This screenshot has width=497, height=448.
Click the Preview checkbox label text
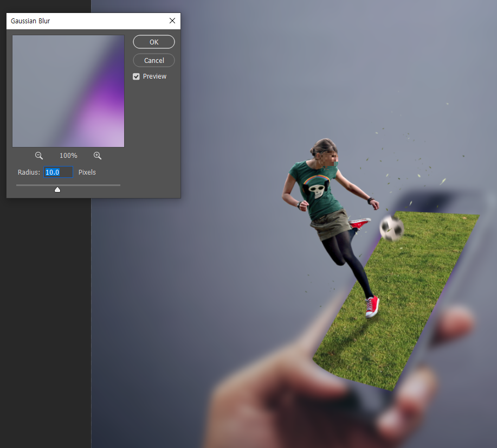(x=154, y=76)
